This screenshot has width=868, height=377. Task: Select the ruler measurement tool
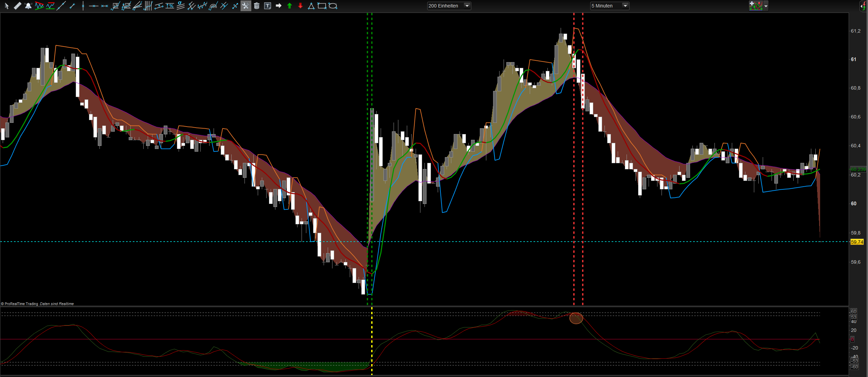click(x=17, y=6)
